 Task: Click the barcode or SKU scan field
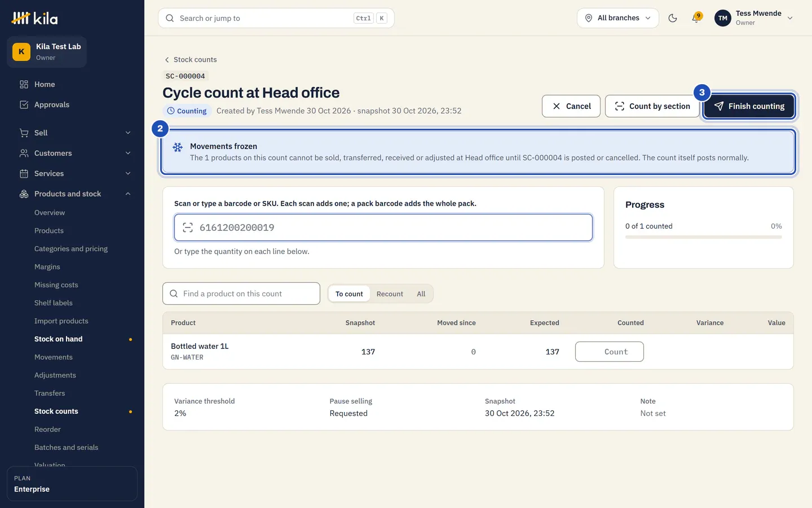tap(383, 227)
